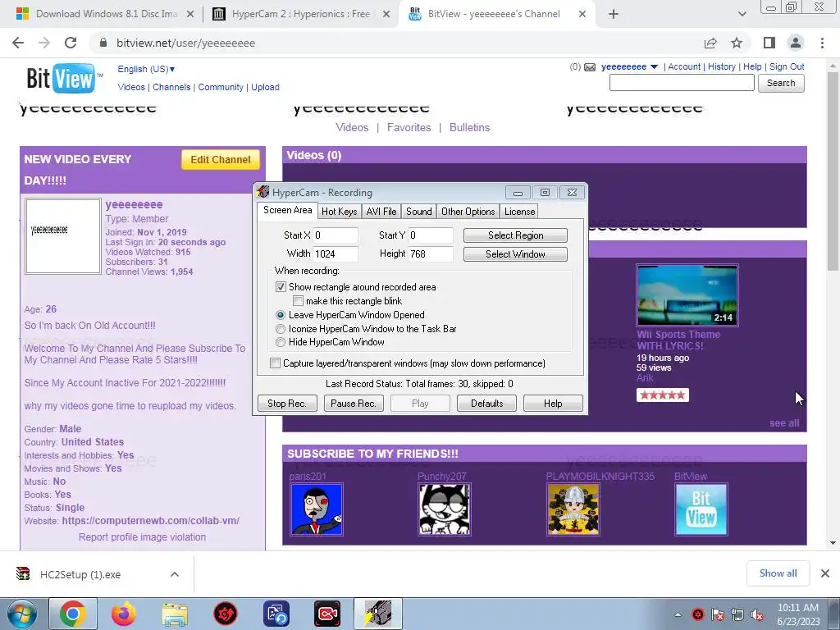
Task: Switch to HyperCam 2 browser tab
Action: tap(301, 14)
